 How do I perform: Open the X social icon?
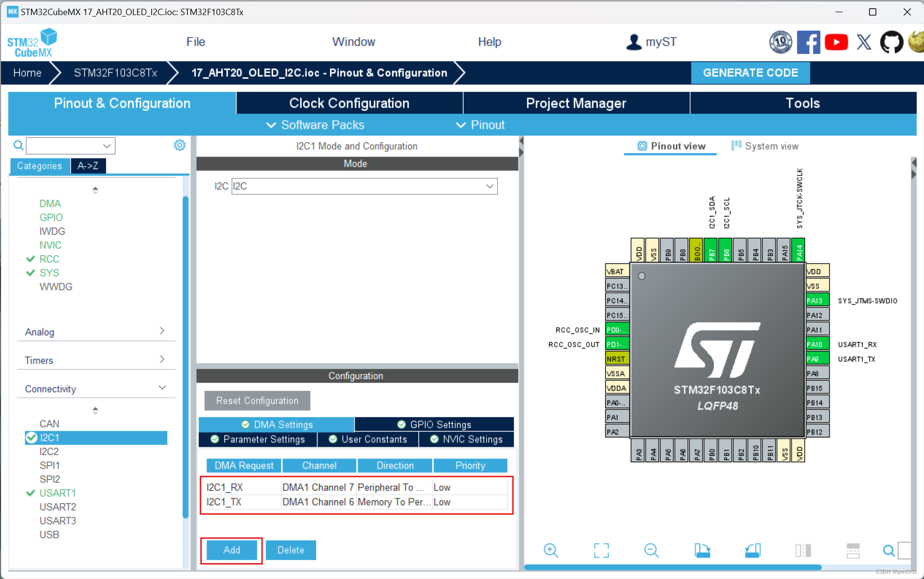864,42
